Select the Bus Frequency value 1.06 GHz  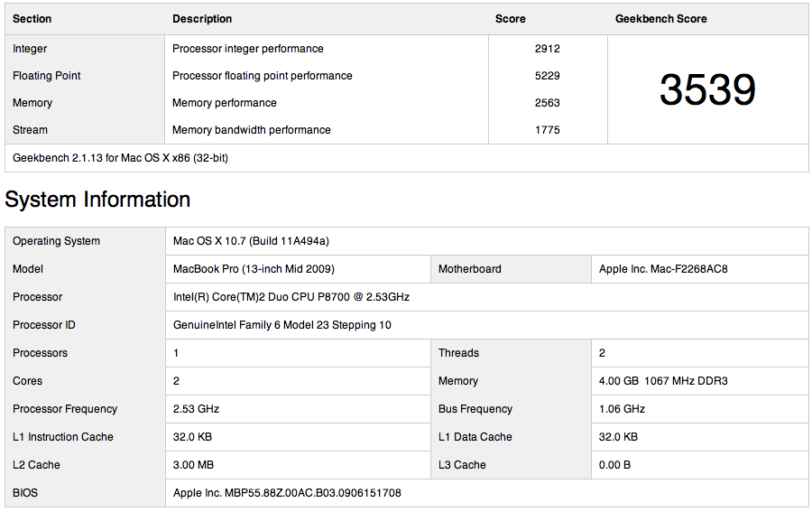point(622,409)
